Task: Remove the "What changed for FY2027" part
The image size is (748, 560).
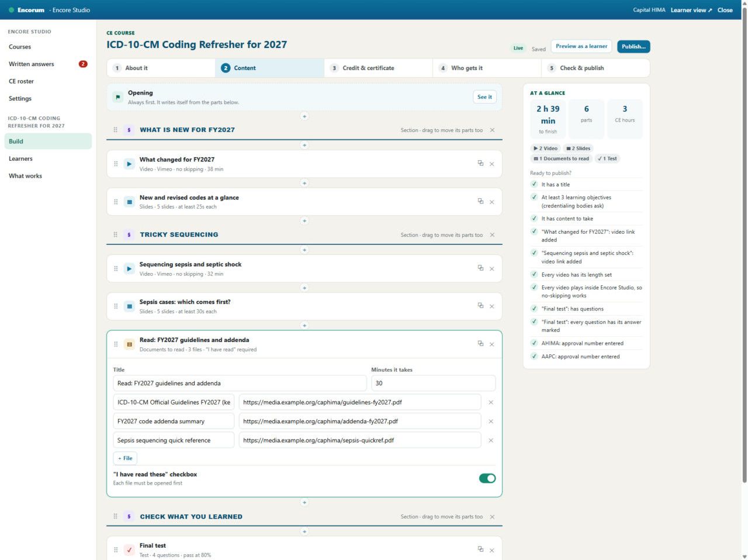Action: pos(492,164)
